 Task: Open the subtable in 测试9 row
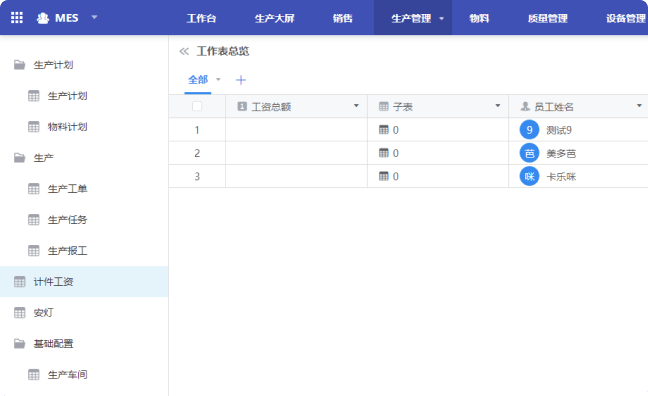[389, 130]
